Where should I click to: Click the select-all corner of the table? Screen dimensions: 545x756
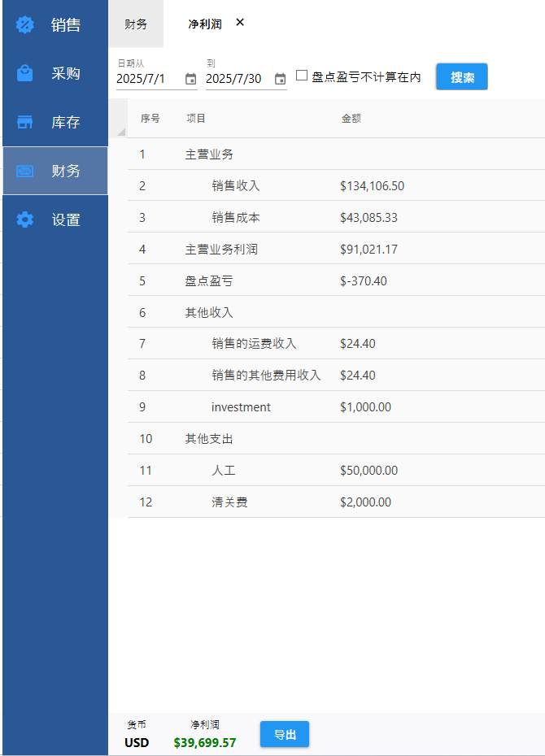tap(120, 130)
